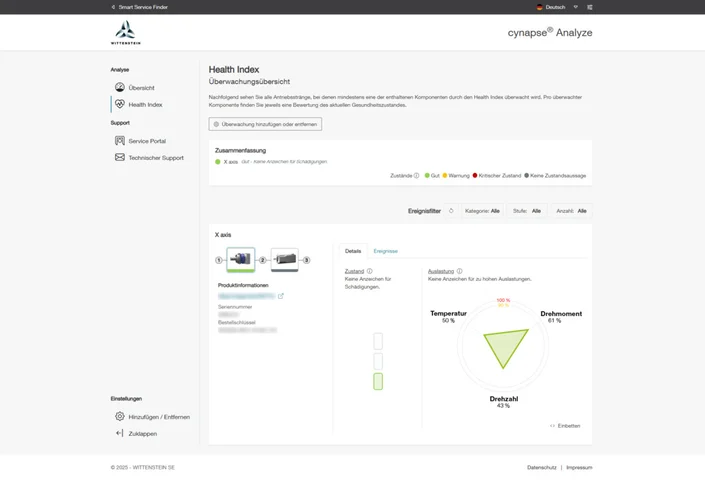Open the Übersicht dashboard icon in sidebar
This screenshot has height=480, width=705.
(x=120, y=88)
